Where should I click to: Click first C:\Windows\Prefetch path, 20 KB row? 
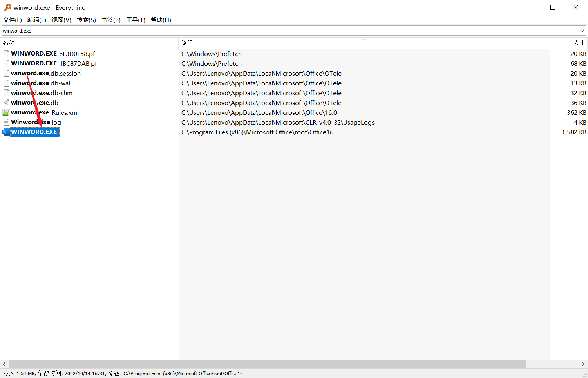[212, 54]
